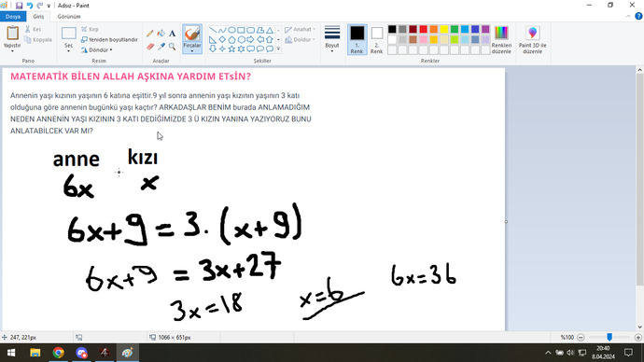The height and width of the screenshot is (362, 644).
Task: Choose the Right arrow shape
Action: [250, 40]
